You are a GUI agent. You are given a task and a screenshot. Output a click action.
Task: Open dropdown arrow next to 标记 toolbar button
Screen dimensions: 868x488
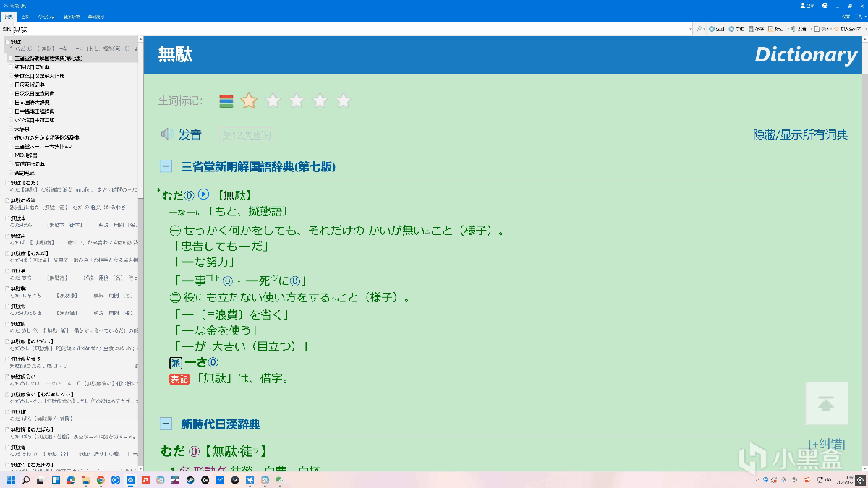click(x=788, y=29)
